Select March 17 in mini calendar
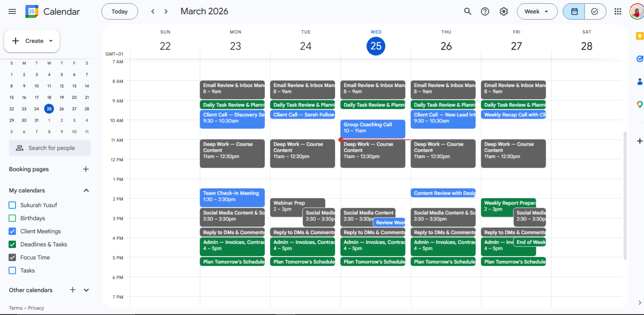This screenshot has height=315, width=644. click(x=37, y=97)
